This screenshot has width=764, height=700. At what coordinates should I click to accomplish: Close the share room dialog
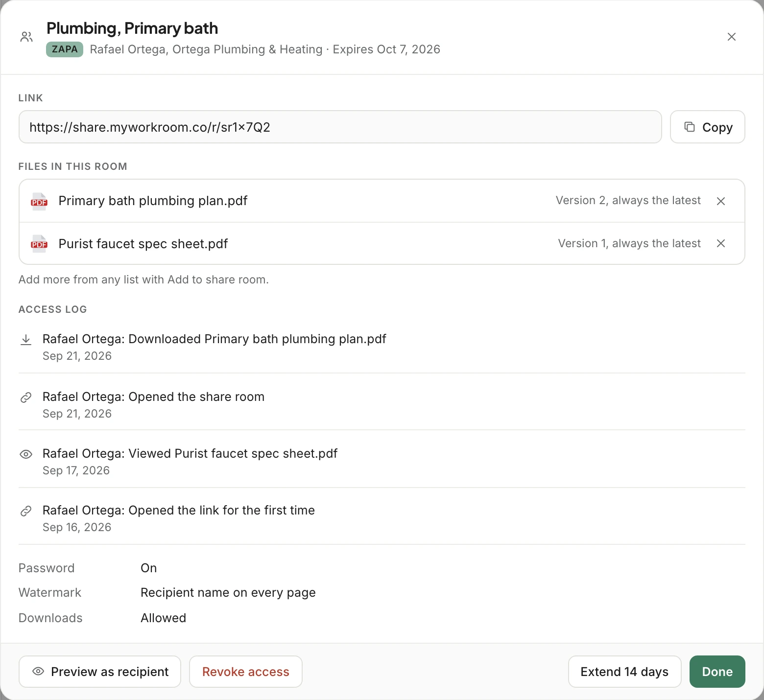coord(732,37)
